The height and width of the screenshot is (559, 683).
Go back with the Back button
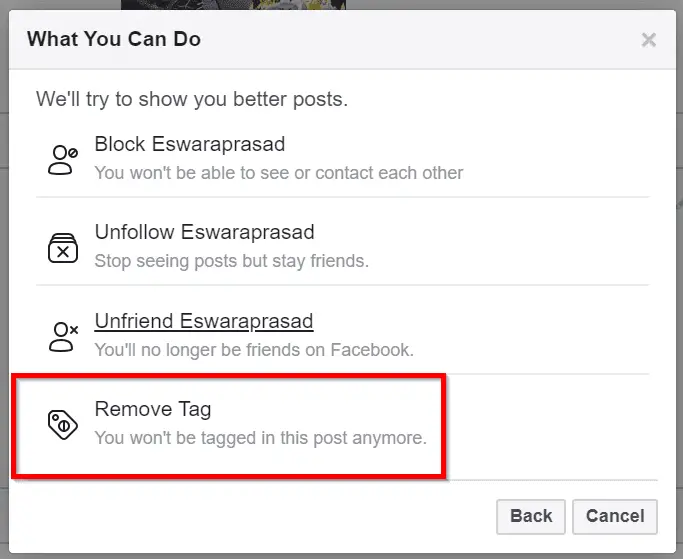pos(531,516)
